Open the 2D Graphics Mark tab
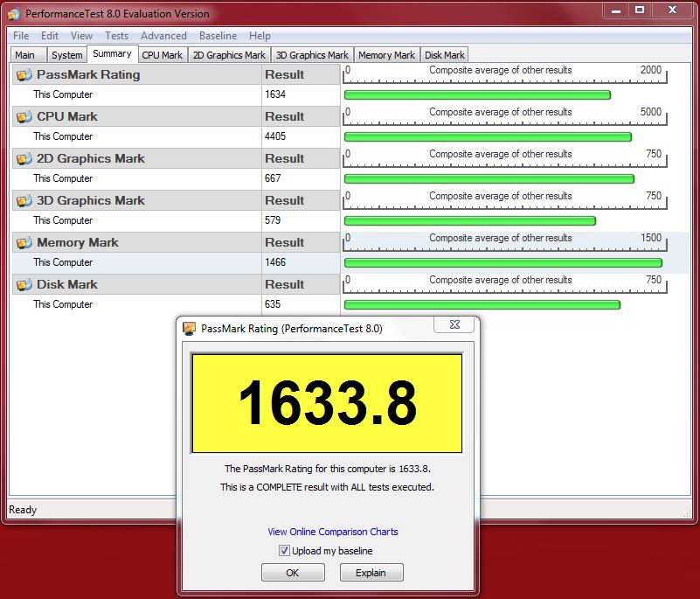The height and width of the screenshot is (599, 700). pyautogui.click(x=229, y=55)
